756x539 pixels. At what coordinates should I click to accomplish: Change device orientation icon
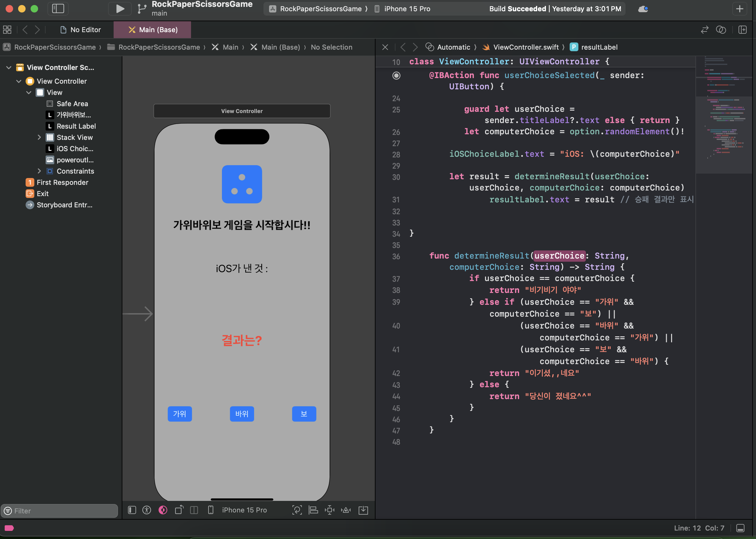[179, 510]
